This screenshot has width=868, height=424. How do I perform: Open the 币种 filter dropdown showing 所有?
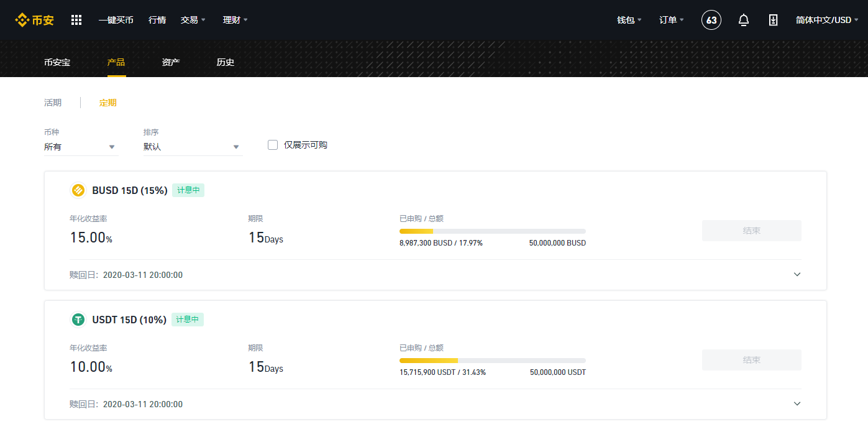(x=81, y=146)
